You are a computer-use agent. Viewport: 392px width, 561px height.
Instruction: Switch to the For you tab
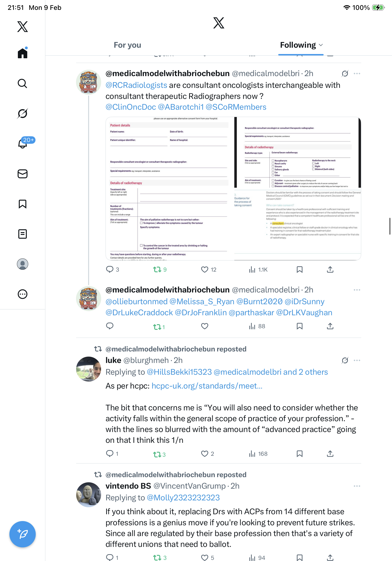[x=127, y=45]
